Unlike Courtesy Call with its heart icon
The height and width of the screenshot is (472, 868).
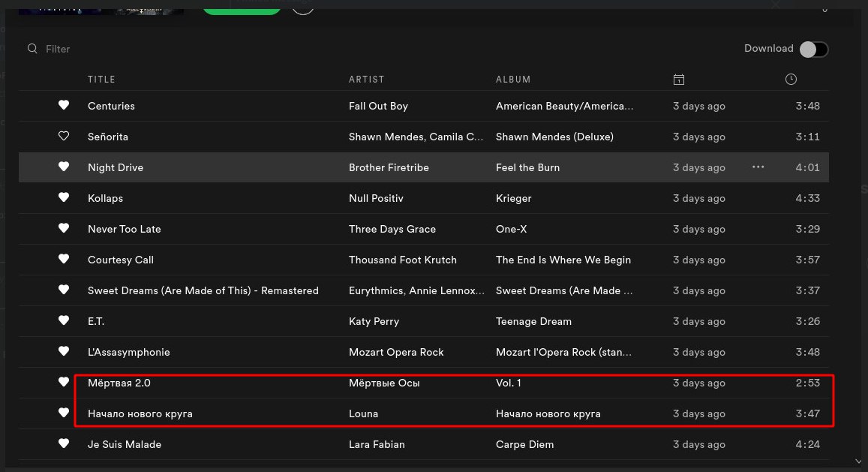tap(64, 260)
